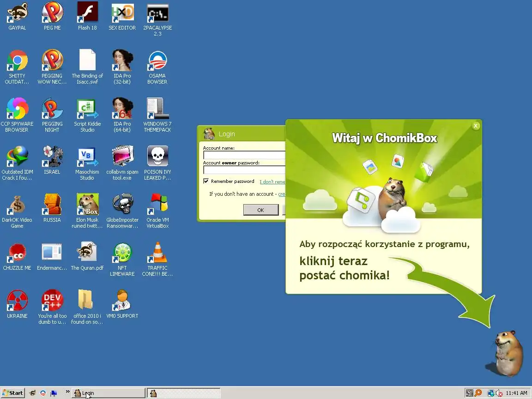Select the 2PACALYPSE 2.3 desktop icon
532x399 pixels.
click(157, 19)
